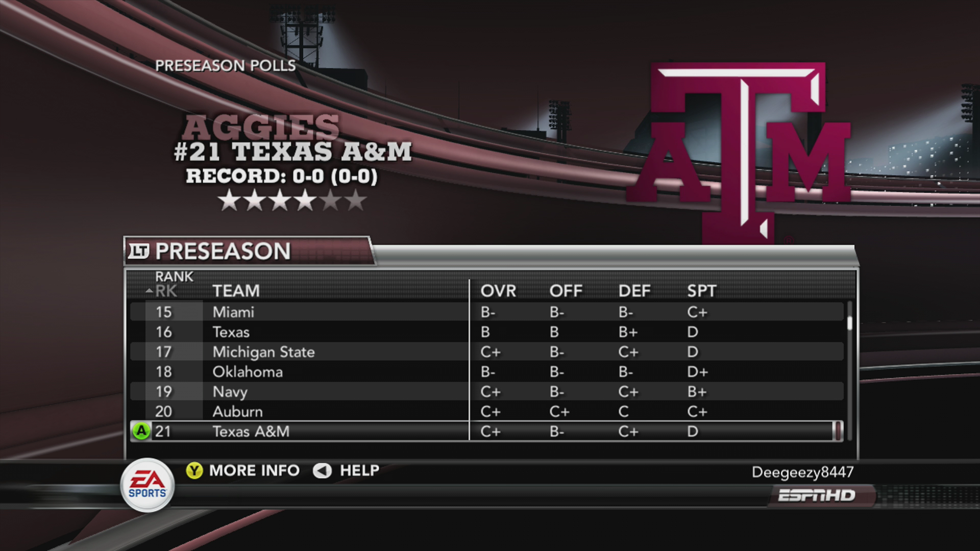Sort by the OVR column header
Viewport: 980px width, 551px height.
pyautogui.click(x=498, y=291)
